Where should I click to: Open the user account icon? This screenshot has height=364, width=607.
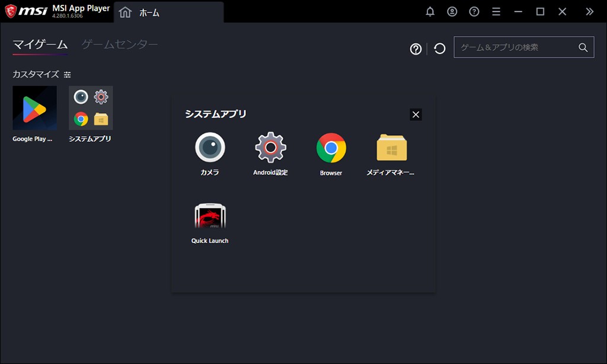coord(452,12)
